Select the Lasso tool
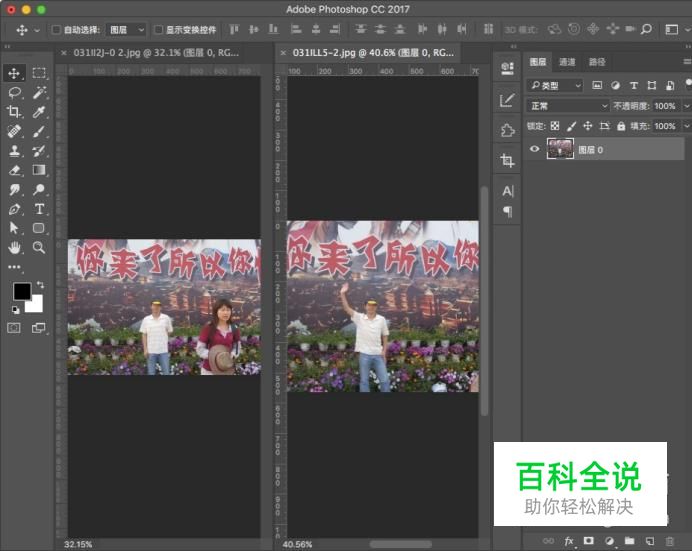Viewport: 692px width, 551px height. click(x=14, y=92)
